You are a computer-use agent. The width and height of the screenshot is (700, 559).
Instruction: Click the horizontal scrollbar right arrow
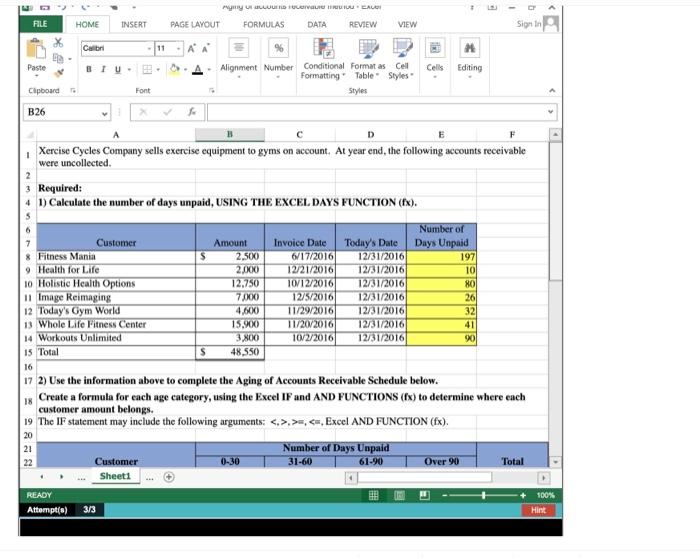[543, 478]
